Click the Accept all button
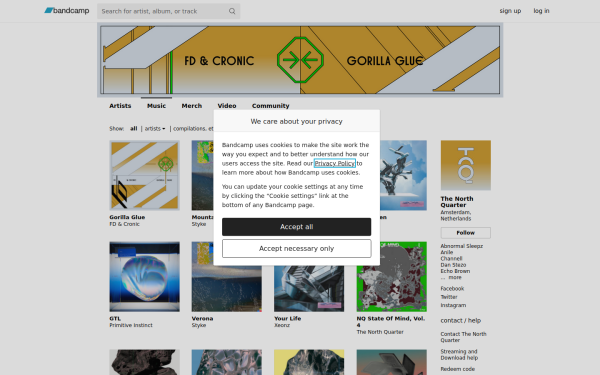Screen dimensions: 600x375 [x=297, y=227]
